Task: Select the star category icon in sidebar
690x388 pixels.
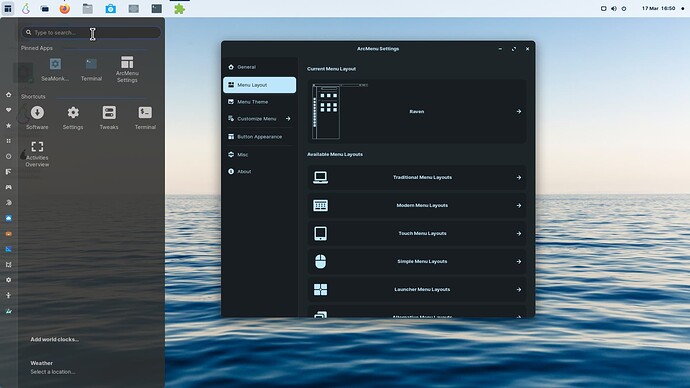Action: 8,125
